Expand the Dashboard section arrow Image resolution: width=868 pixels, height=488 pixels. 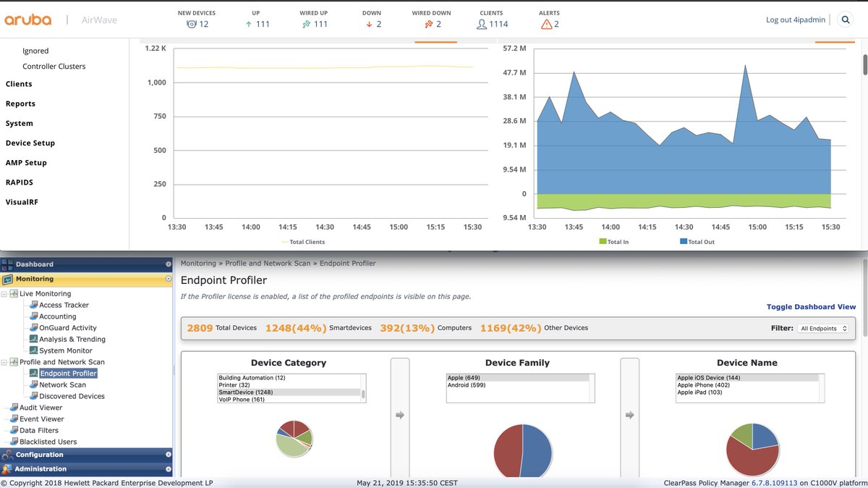pos(168,264)
